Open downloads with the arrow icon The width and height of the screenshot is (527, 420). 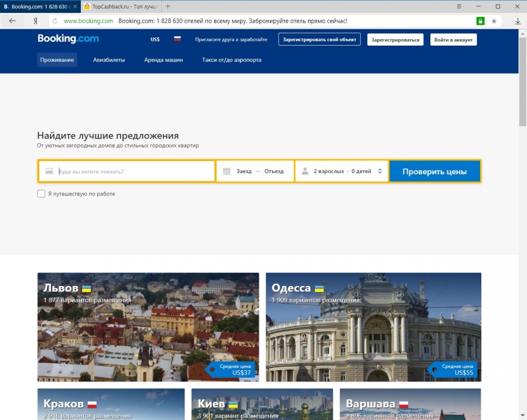(x=518, y=21)
